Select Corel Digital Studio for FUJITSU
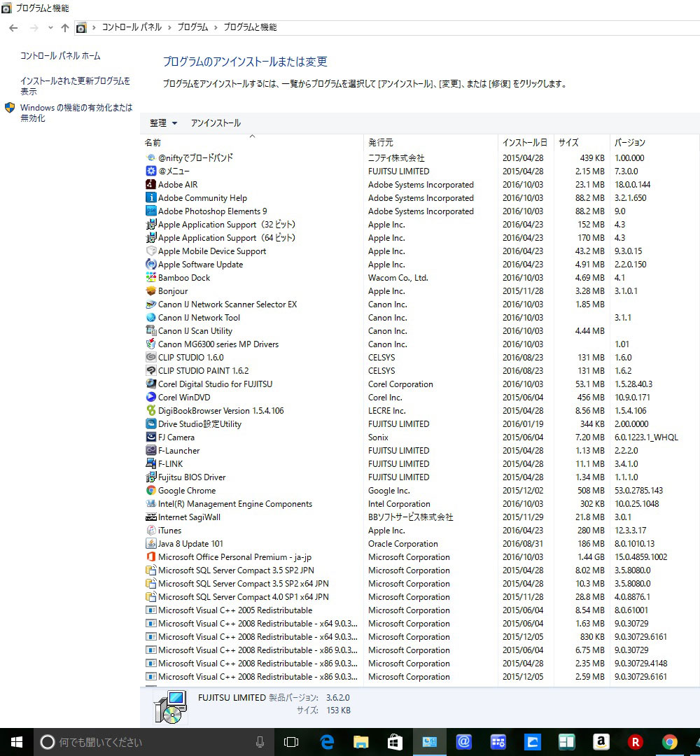 [x=419, y=384]
